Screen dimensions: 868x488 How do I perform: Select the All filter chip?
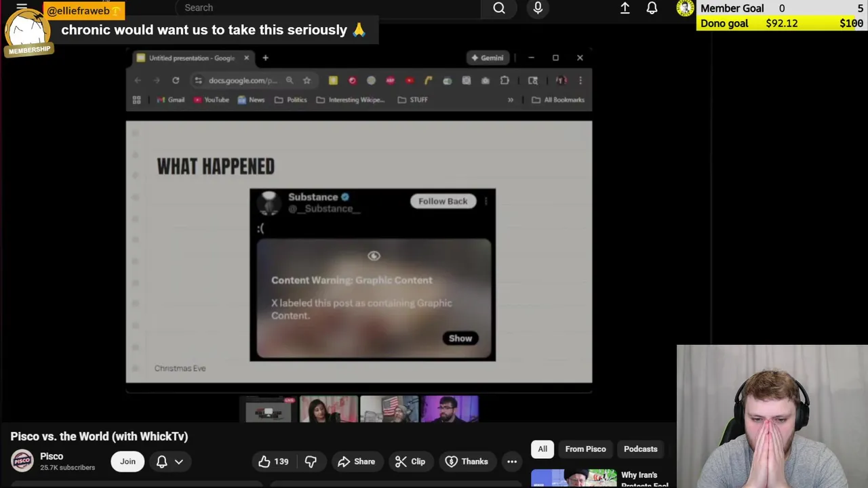click(542, 449)
